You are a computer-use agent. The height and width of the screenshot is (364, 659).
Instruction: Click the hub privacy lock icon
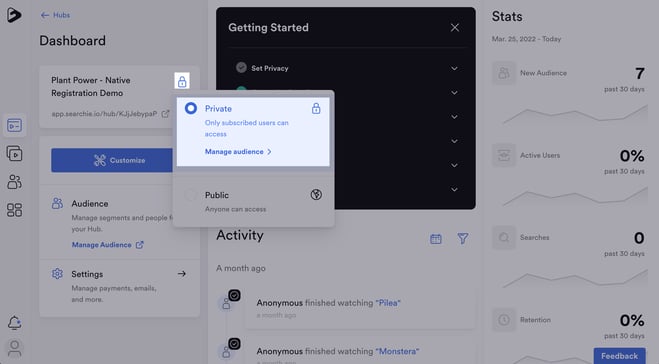(182, 81)
